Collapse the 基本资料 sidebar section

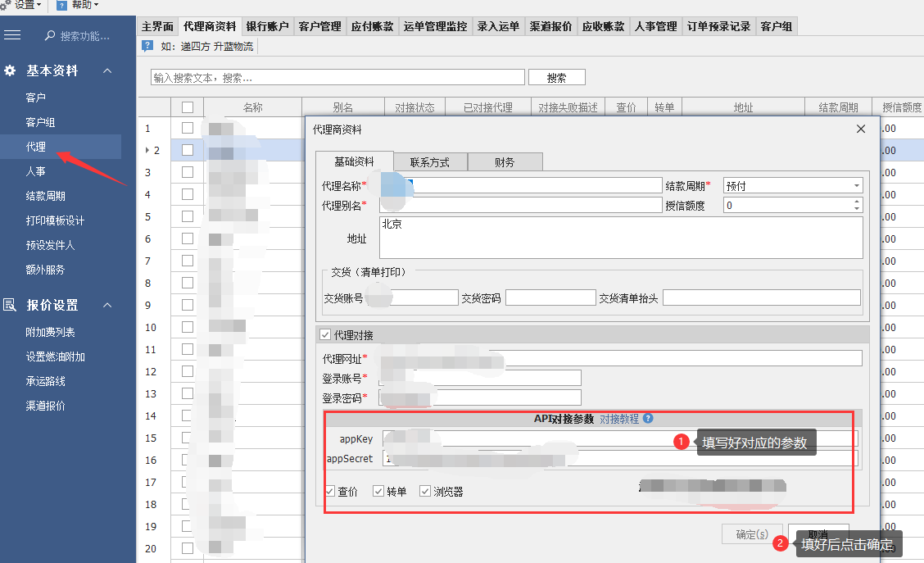click(x=107, y=71)
